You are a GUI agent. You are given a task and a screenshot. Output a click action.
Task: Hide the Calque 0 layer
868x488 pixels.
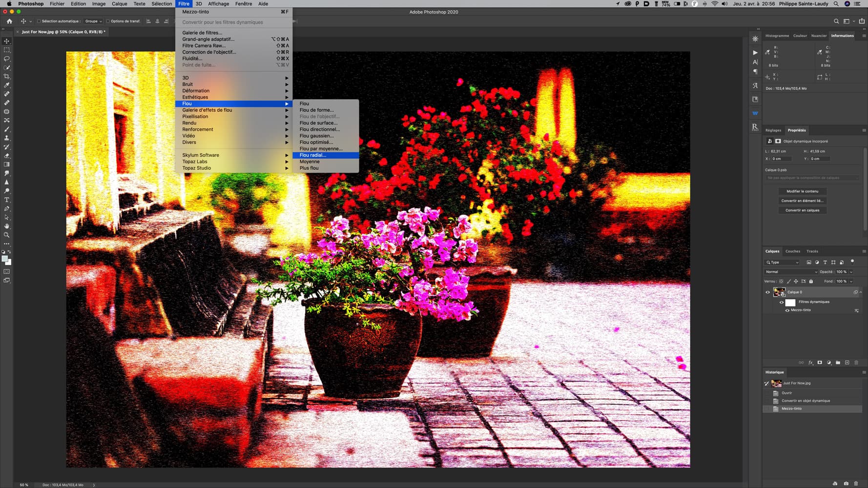(x=767, y=292)
